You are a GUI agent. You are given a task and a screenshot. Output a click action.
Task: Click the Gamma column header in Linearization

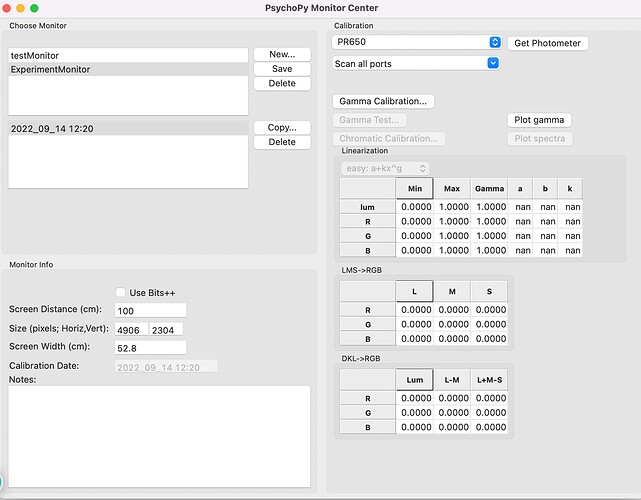[489, 188]
